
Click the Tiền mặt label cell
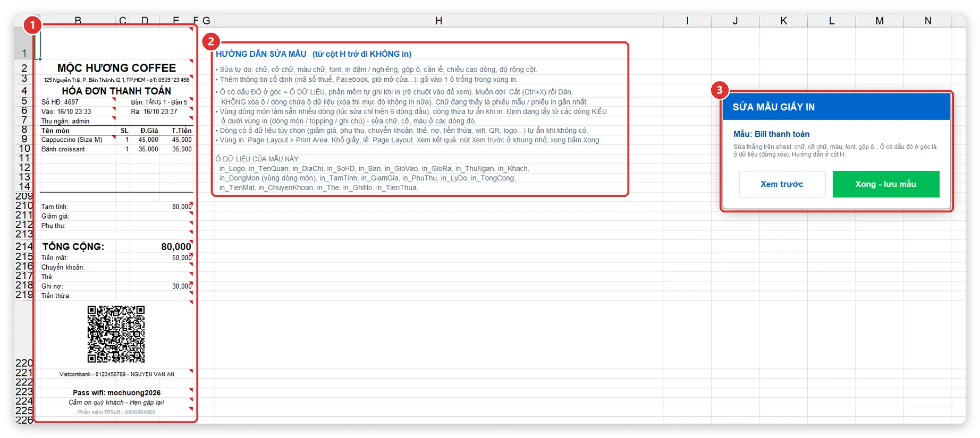click(78, 257)
